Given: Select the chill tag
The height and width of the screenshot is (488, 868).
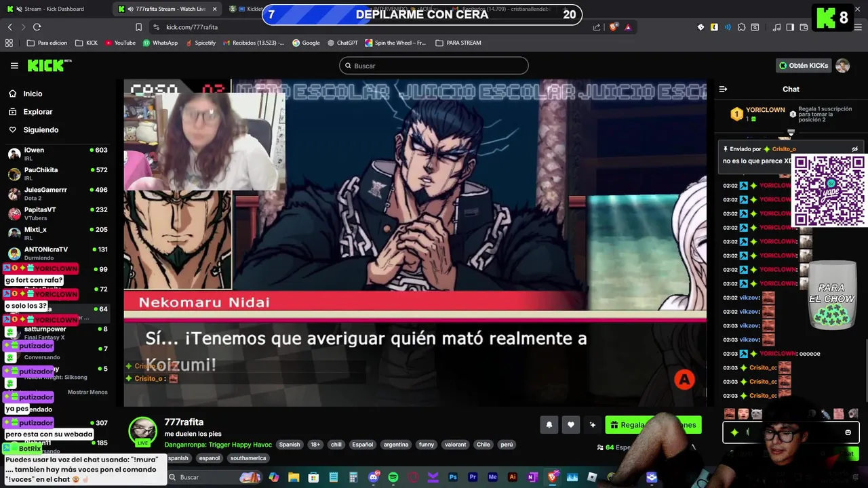Looking at the screenshot, I should [336, 445].
